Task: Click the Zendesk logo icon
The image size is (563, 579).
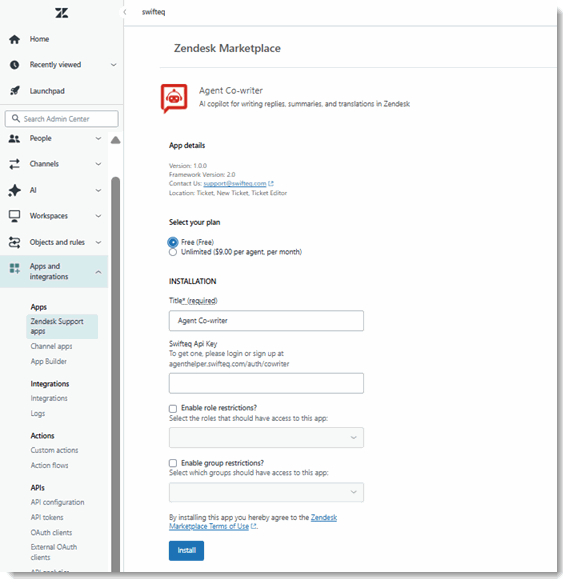Action: (62, 13)
